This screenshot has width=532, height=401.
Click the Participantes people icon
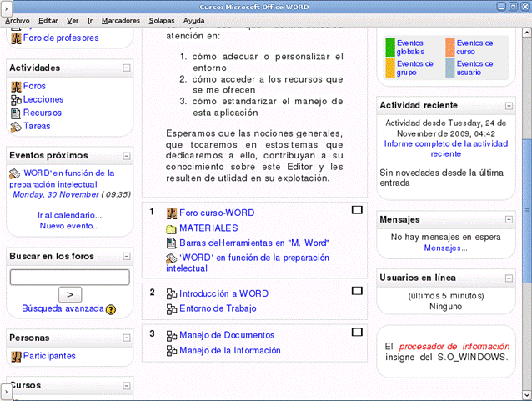[15, 356]
